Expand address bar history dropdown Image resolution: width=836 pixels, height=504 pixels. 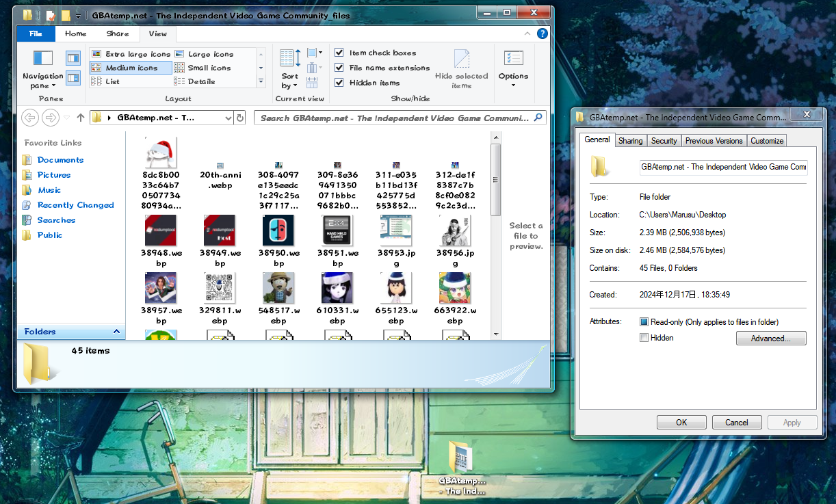tap(228, 118)
